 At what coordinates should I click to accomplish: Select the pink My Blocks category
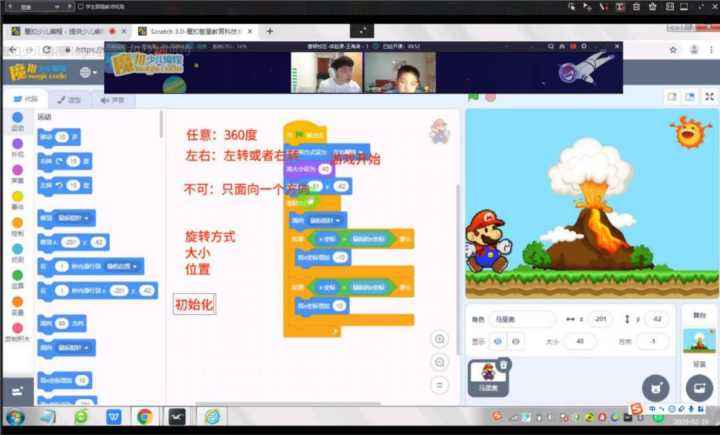(17, 332)
